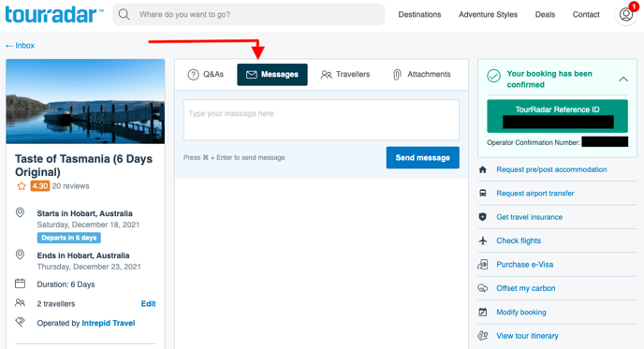Click the Q&As question mark icon
Viewport: 644px width, 349px height.
(x=193, y=75)
